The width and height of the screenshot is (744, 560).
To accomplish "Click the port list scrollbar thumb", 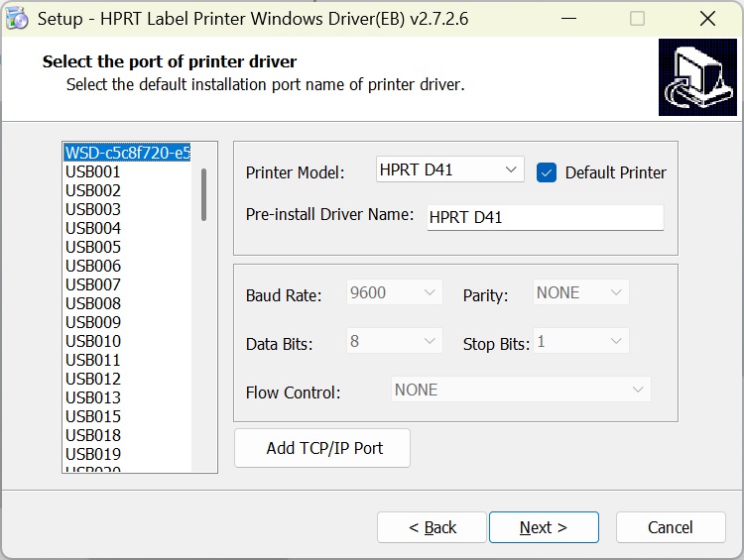I will tap(203, 194).
